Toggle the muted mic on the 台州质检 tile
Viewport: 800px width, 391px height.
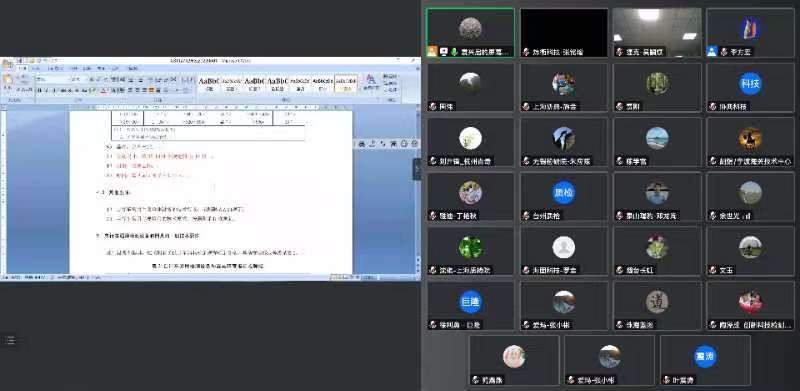pyautogui.click(x=526, y=215)
